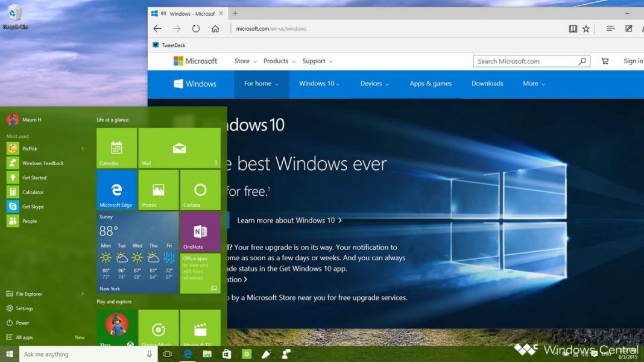
Task: Open the For home dropdown
Action: tap(261, 84)
